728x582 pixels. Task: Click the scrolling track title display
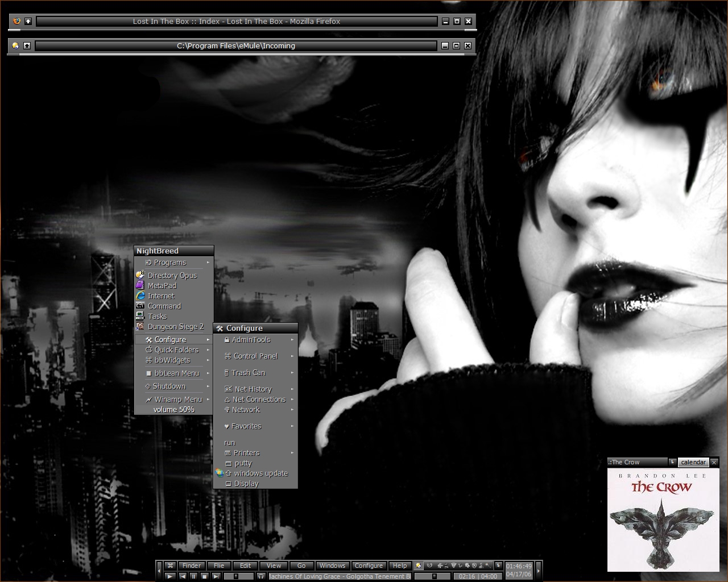click(340, 576)
